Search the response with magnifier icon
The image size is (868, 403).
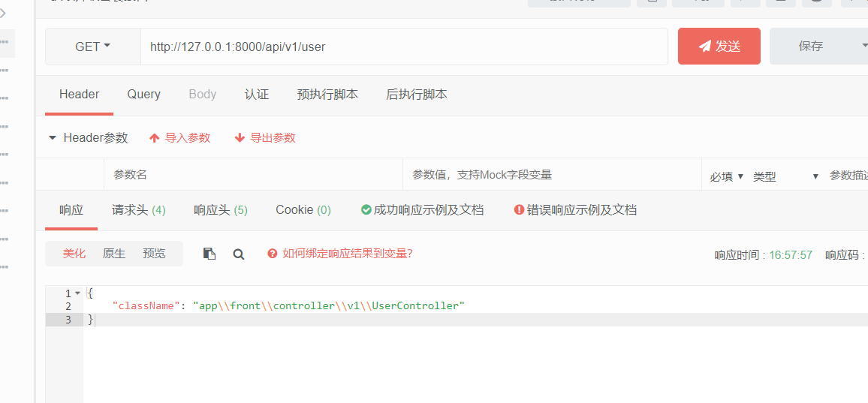coord(239,254)
